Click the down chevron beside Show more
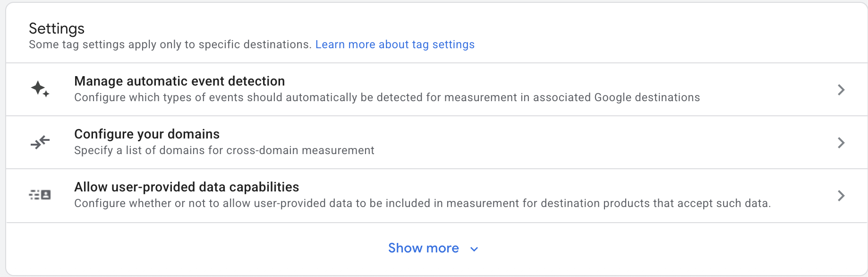 coord(474,249)
